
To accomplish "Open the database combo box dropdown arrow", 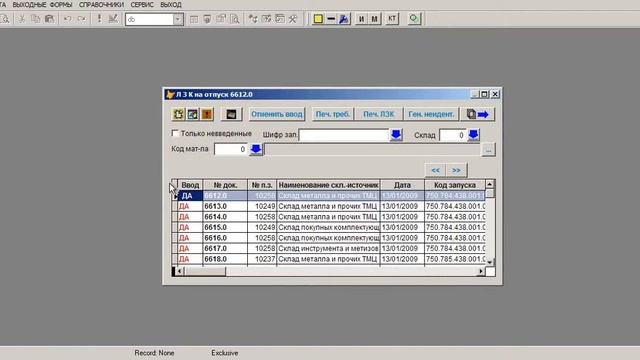I will [x=178, y=19].
